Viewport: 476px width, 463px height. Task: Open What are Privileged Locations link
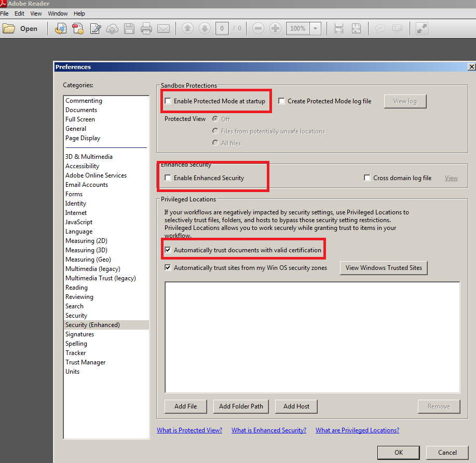[x=357, y=430]
